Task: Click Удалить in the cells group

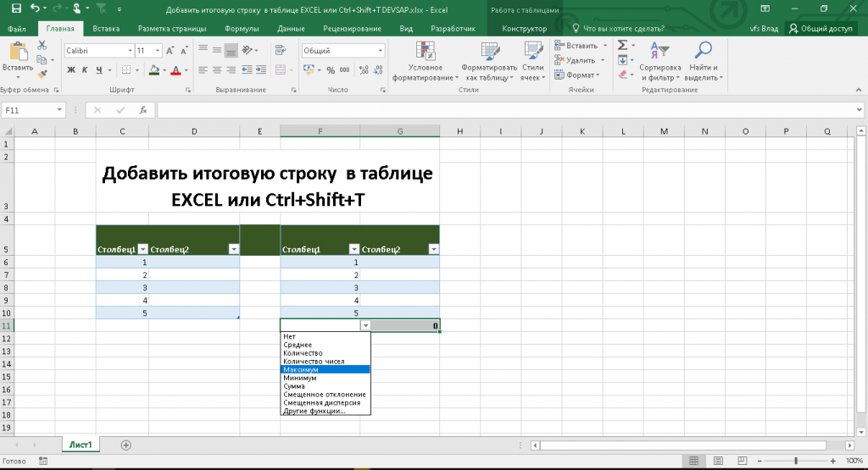Action: click(x=576, y=60)
